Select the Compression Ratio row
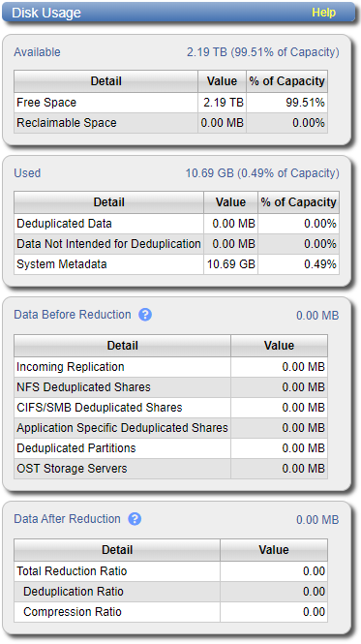Viewport: 361px width, 644px height. coord(171,612)
